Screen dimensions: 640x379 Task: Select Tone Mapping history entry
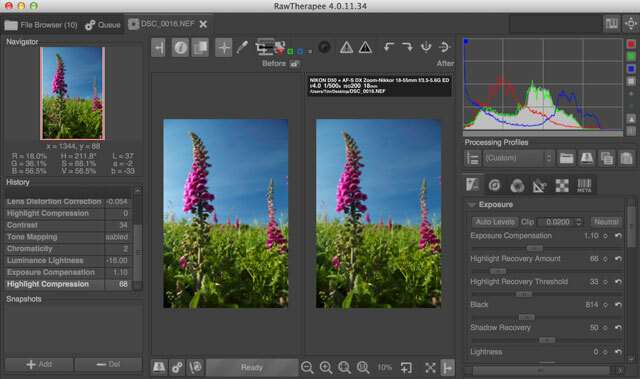point(68,237)
